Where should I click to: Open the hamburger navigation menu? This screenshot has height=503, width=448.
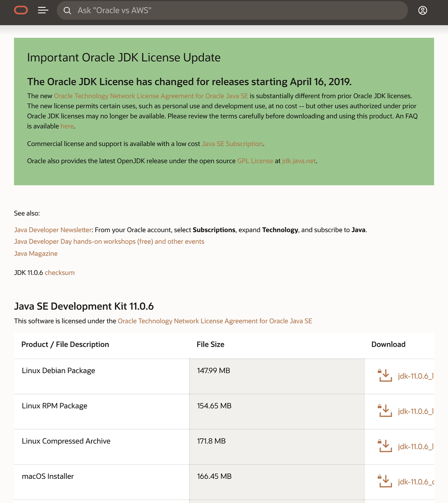pyautogui.click(x=43, y=11)
